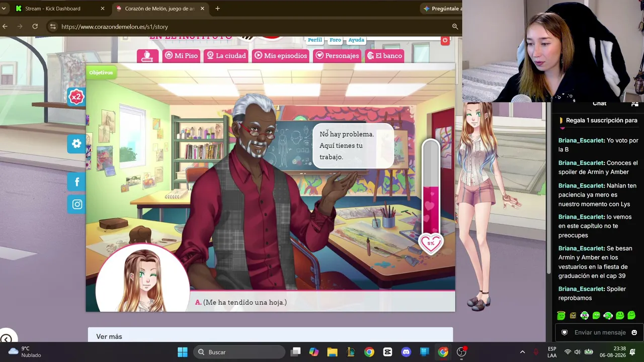Click the red logout power icon
The width and height of the screenshot is (644, 362).
pos(445,40)
